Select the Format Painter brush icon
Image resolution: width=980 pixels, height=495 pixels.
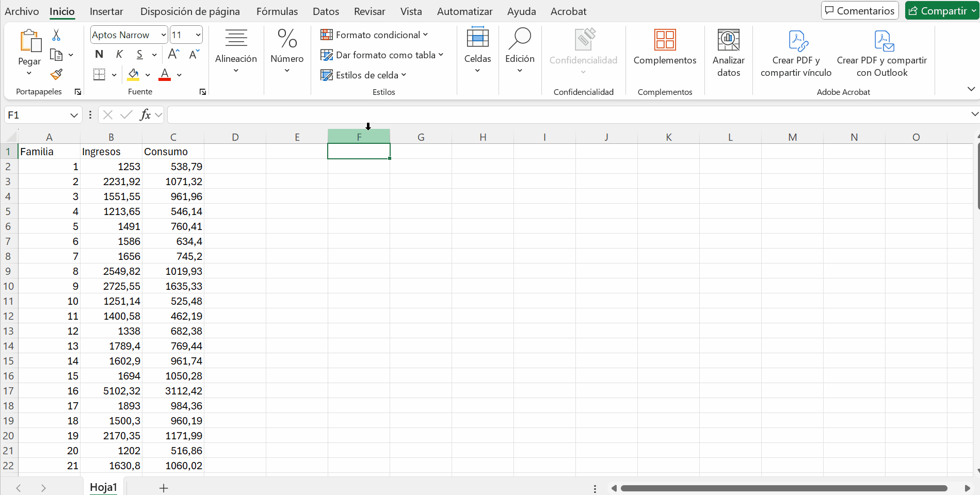pyautogui.click(x=56, y=75)
